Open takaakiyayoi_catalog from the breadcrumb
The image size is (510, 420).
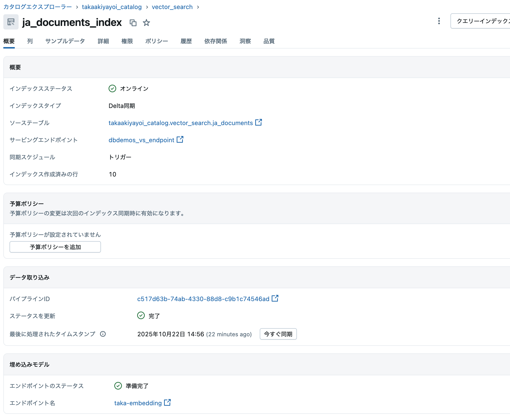112,7
